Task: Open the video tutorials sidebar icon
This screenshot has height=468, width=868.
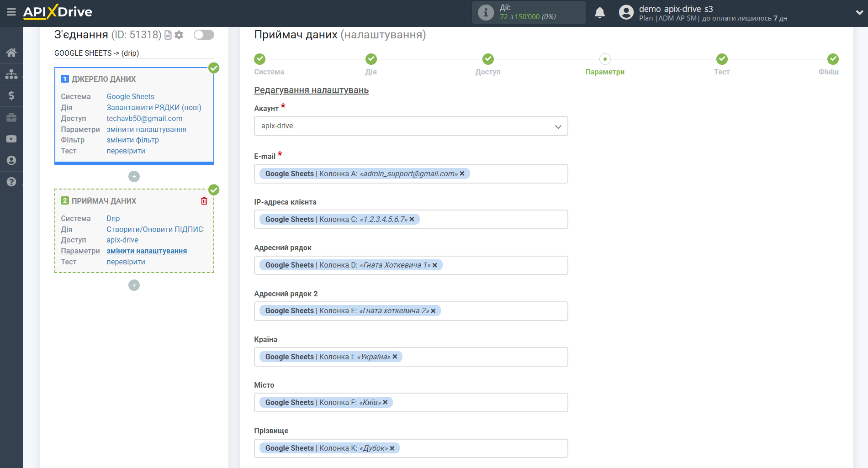Action: coord(11,139)
